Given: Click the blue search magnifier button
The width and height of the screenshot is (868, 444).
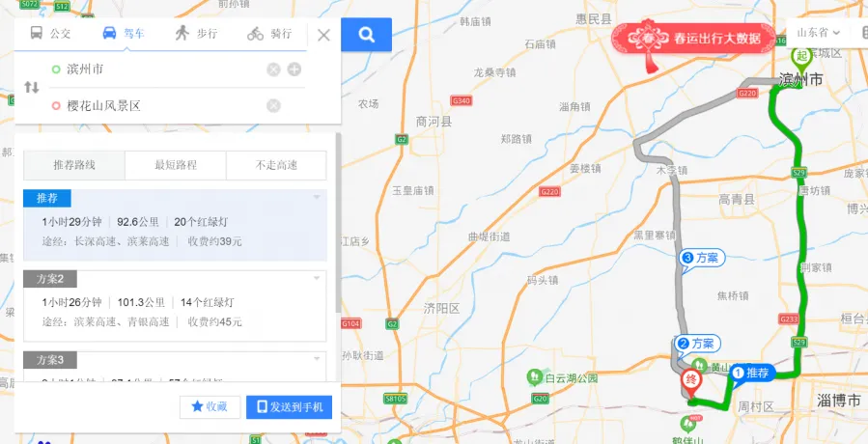Looking at the screenshot, I should pos(366,35).
